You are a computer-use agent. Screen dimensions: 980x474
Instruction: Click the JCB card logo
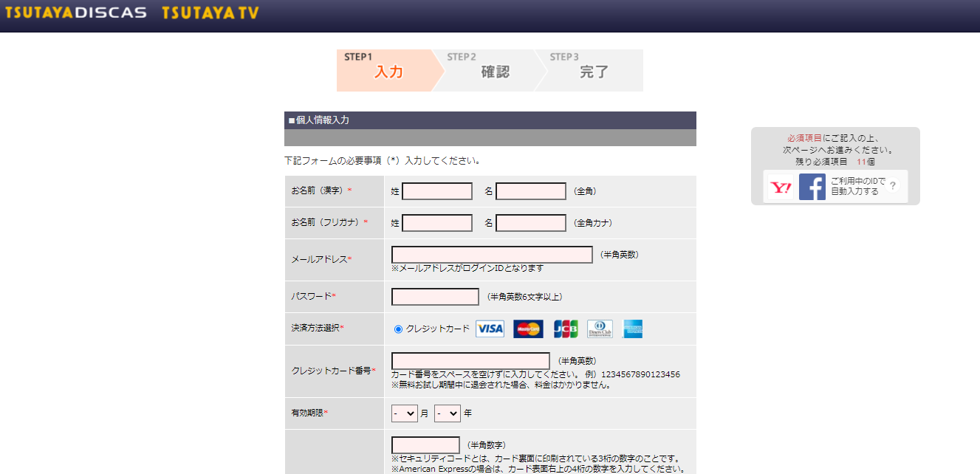566,329
